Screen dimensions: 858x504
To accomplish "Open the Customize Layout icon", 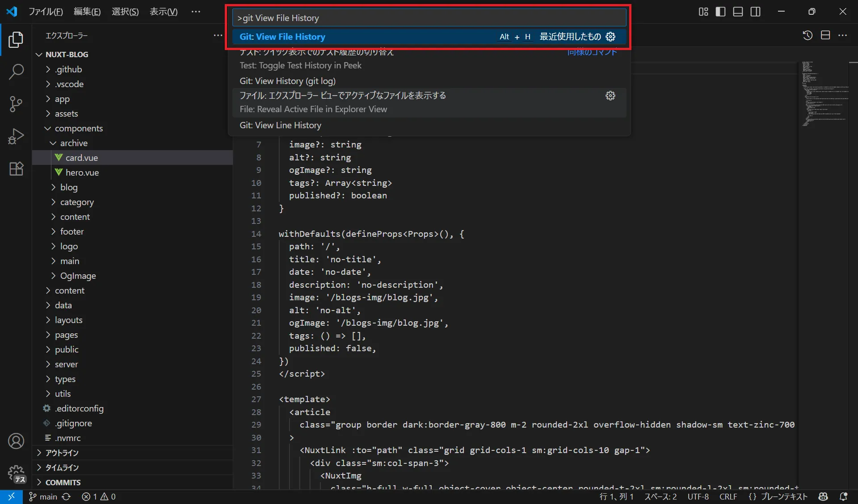I will (x=703, y=12).
